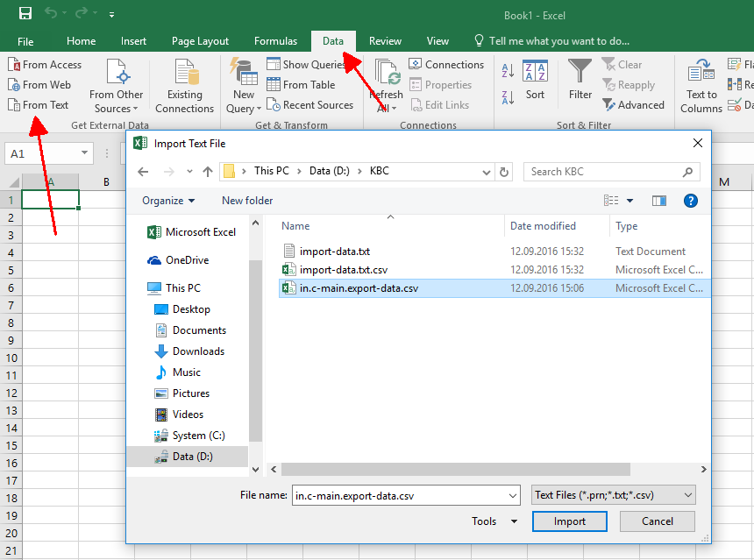Viewport: 754px width, 560px height.
Task: Choose From Text import option
Action: [x=39, y=105]
